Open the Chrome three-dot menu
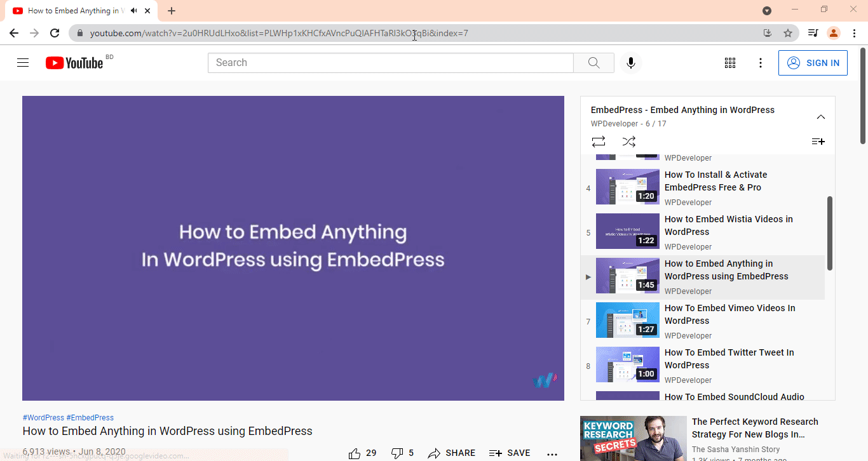This screenshot has width=868, height=461. tap(854, 33)
